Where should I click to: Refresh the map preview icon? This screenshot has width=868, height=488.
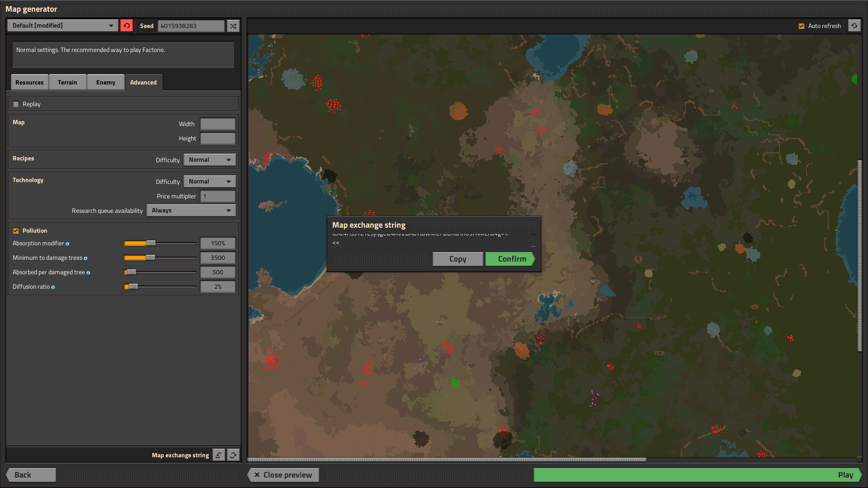click(854, 26)
